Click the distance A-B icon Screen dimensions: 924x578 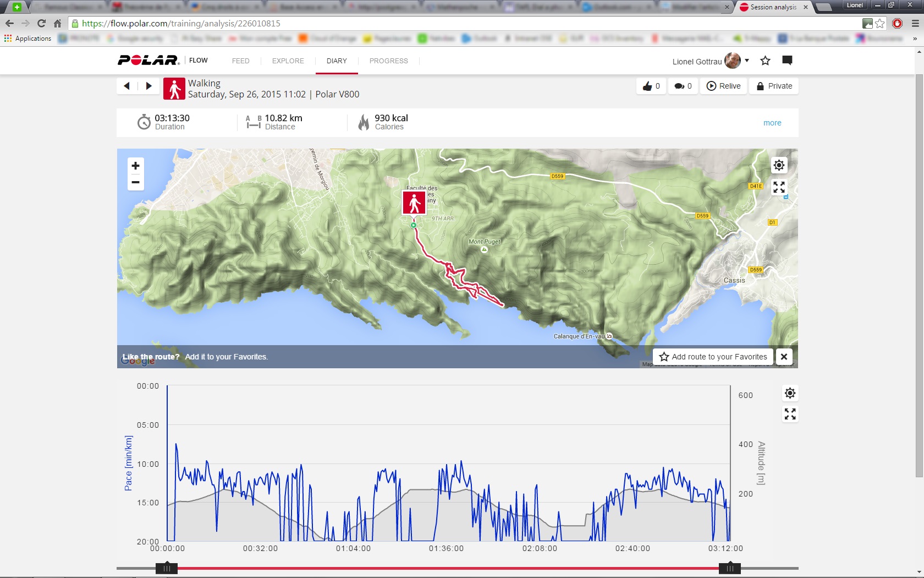(253, 122)
